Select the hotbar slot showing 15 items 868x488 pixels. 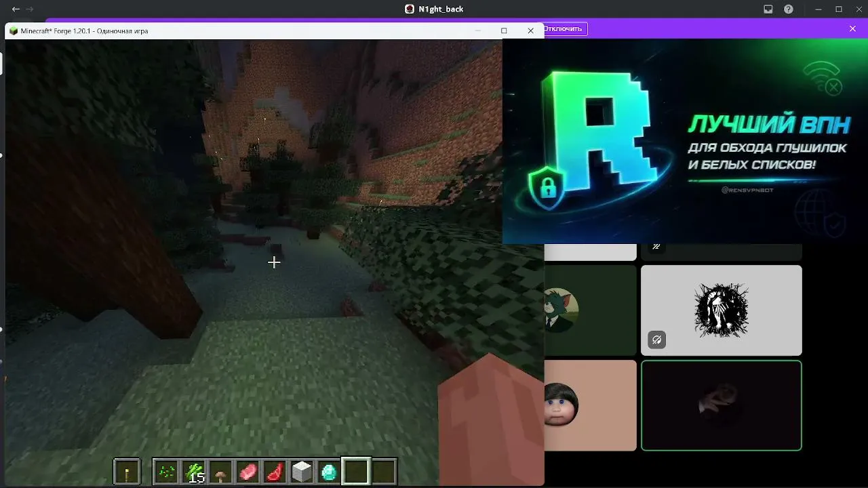click(x=193, y=471)
